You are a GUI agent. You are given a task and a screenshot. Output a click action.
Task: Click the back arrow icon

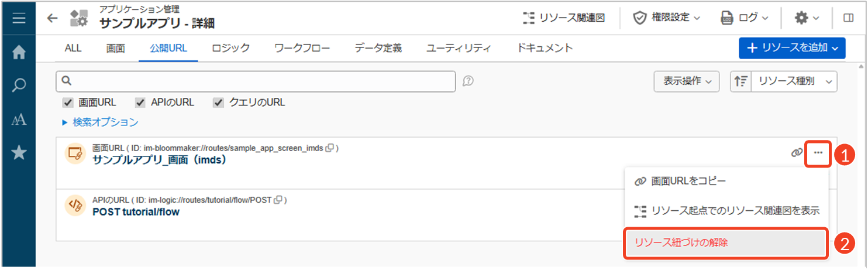tap(53, 18)
